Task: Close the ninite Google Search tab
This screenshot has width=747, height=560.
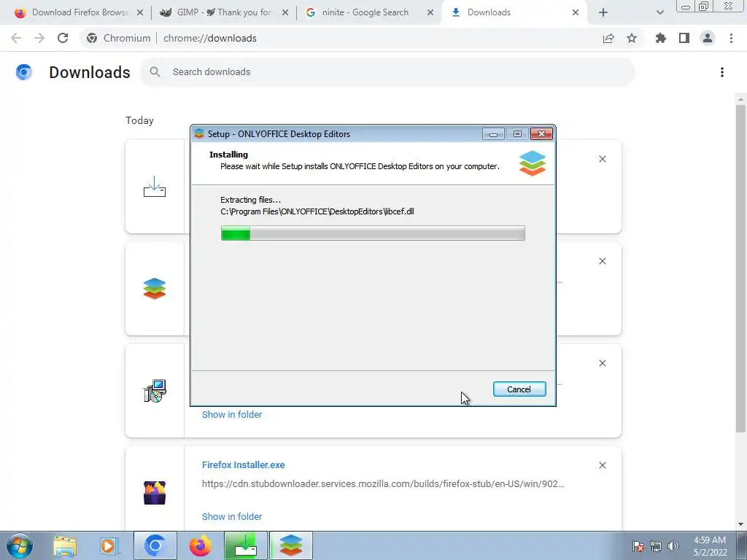Action: coord(430,13)
